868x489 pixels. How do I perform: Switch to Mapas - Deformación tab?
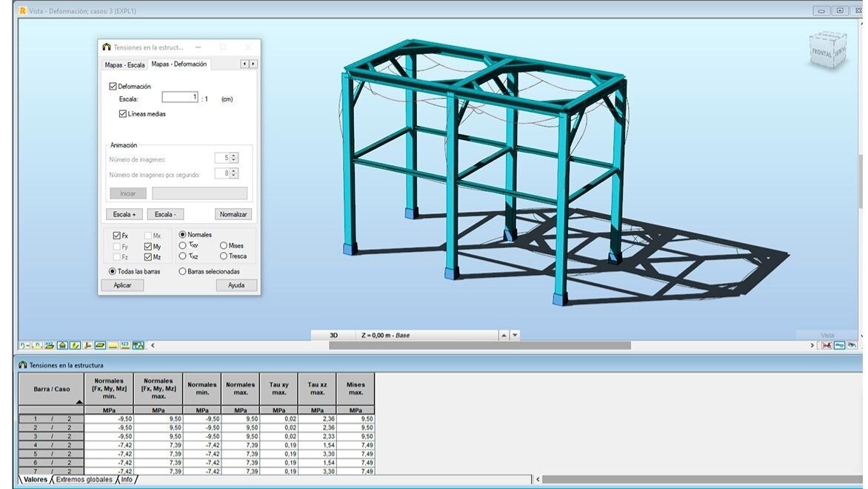point(178,64)
